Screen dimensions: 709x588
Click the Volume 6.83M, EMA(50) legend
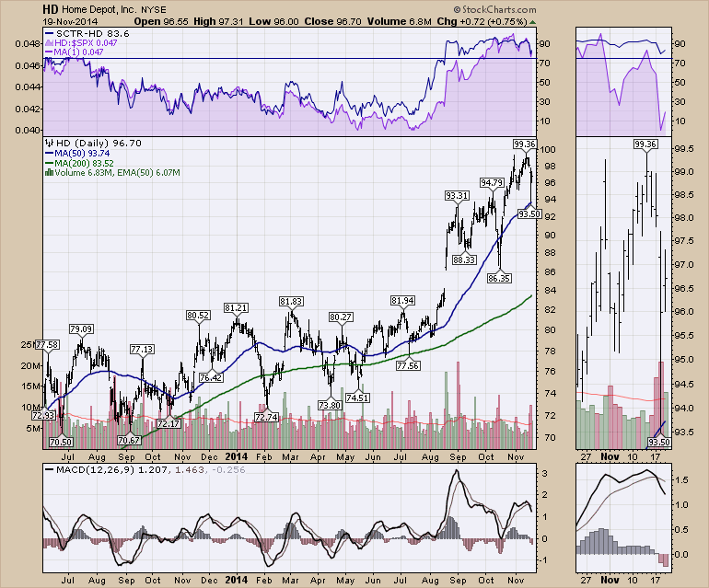coord(112,173)
